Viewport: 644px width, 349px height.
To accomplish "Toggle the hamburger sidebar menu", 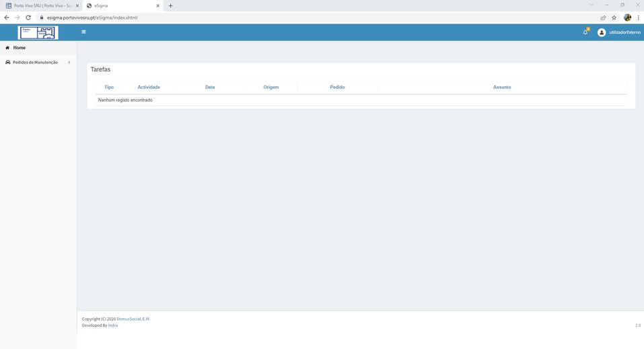I will coord(84,32).
